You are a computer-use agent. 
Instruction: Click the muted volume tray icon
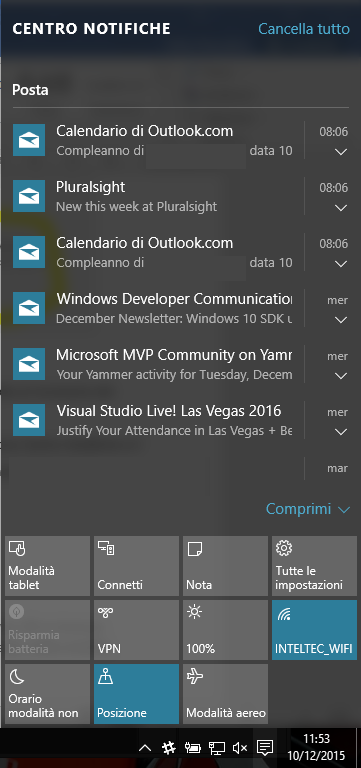(x=240, y=748)
